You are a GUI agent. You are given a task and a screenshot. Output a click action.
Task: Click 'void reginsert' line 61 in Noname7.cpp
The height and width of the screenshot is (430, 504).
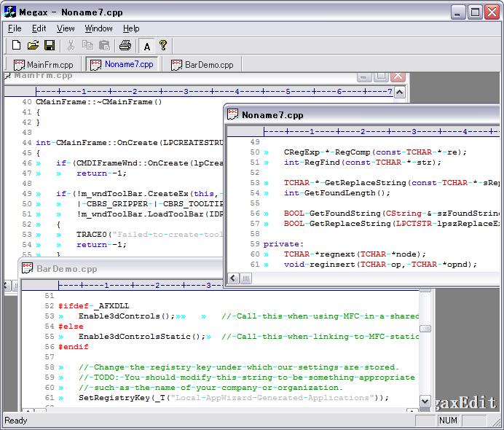tap(380, 265)
